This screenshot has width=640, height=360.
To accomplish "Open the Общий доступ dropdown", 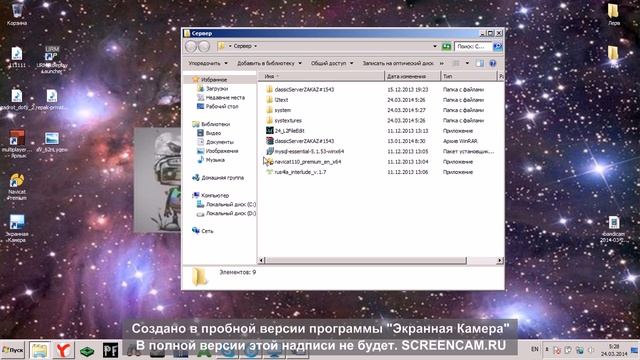I will [332, 63].
